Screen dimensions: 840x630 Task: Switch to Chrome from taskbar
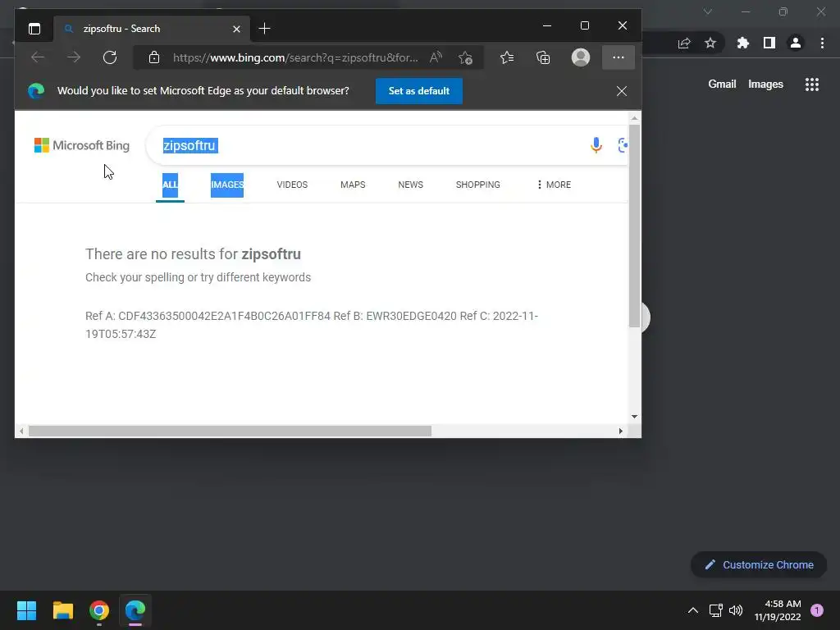click(99, 610)
